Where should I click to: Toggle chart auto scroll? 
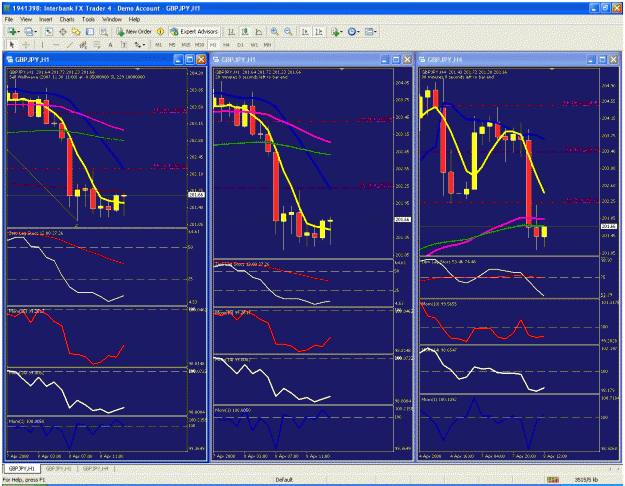(x=305, y=31)
